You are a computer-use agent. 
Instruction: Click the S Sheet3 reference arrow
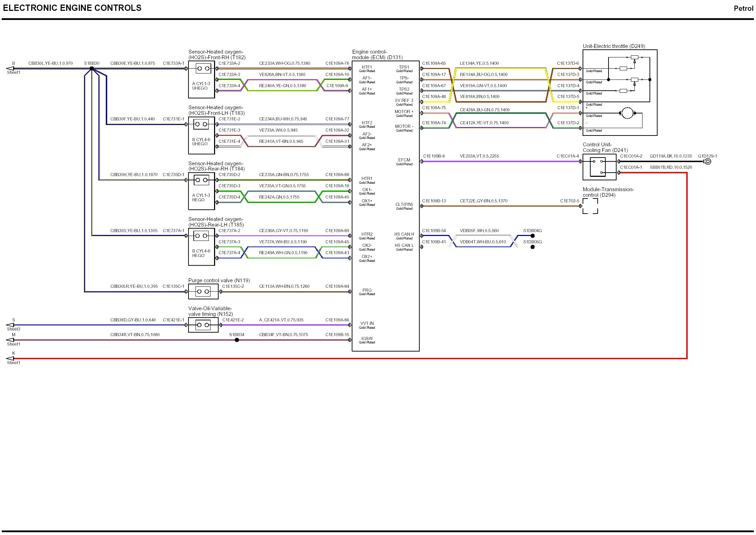11,325
